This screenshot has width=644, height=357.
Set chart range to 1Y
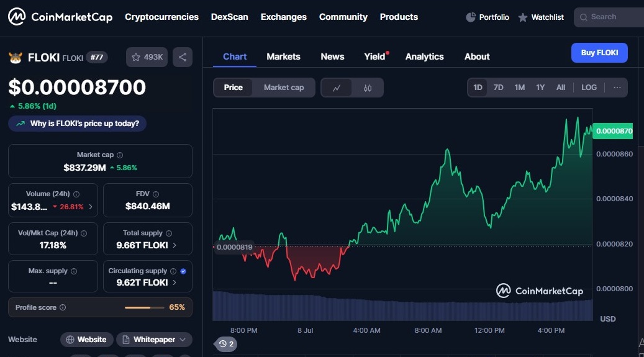coord(540,88)
